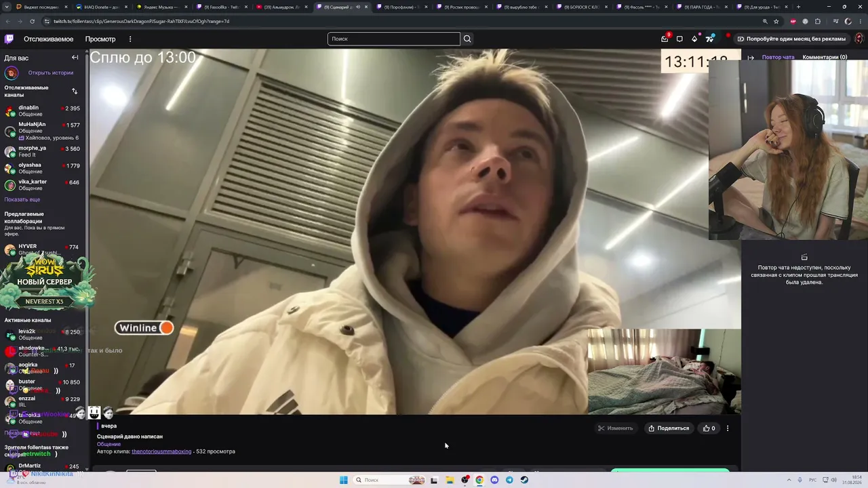Open Chrome from the taskbar
The image size is (868, 488).
[479, 480]
